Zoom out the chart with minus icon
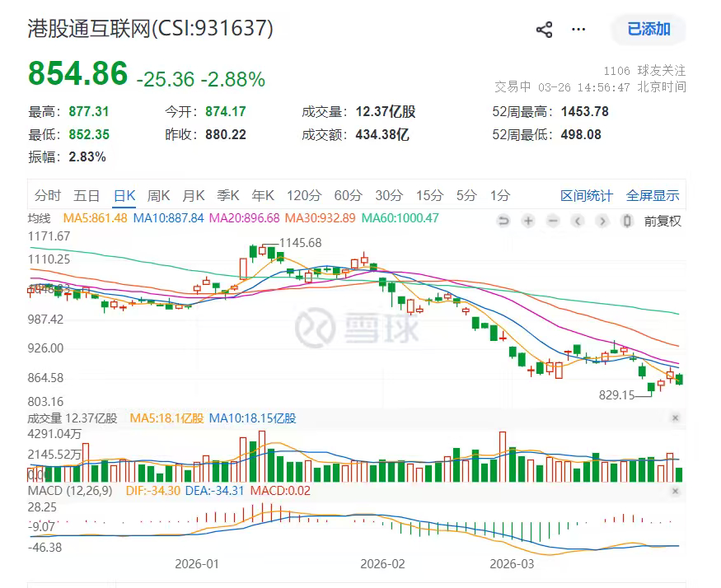721x588 pixels. (553, 221)
